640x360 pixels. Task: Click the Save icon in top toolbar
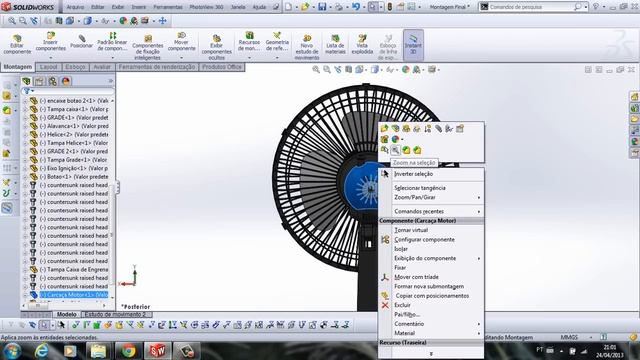[322, 7]
